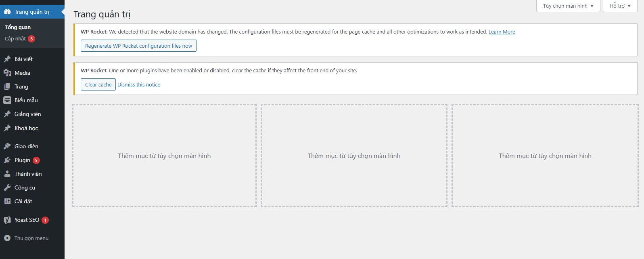The height and width of the screenshot is (259, 644).
Task: Click the Bài viết pin icon
Action: click(x=7, y=59)
